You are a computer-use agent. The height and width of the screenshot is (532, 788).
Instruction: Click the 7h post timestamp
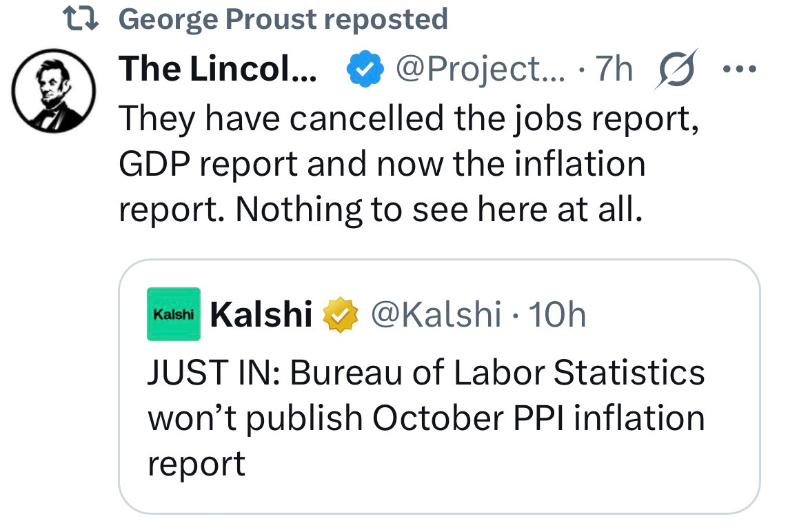click(x=614, y=68)
